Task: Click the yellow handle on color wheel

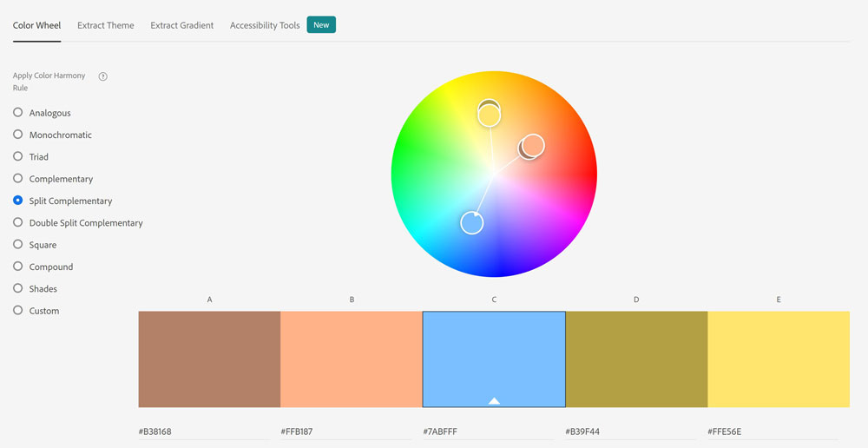Action: coord(490,115)
